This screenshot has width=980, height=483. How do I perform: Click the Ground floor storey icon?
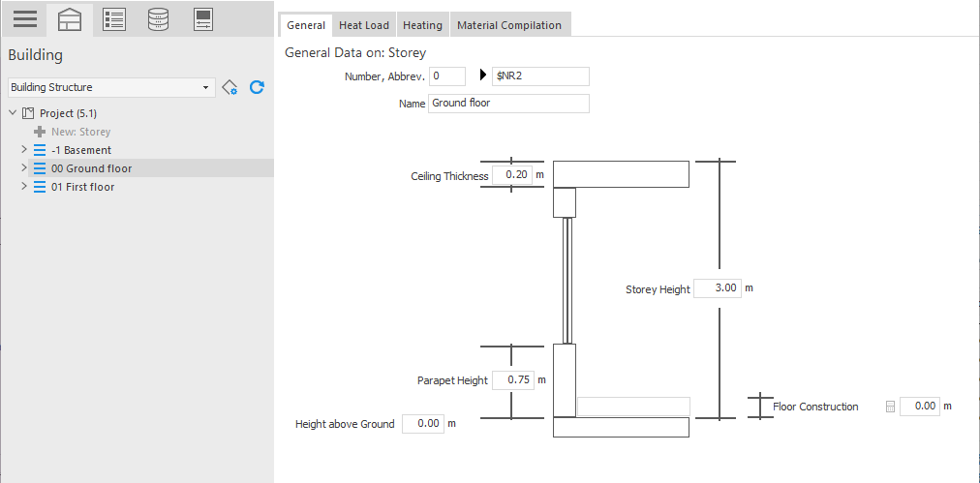(40, 168)
